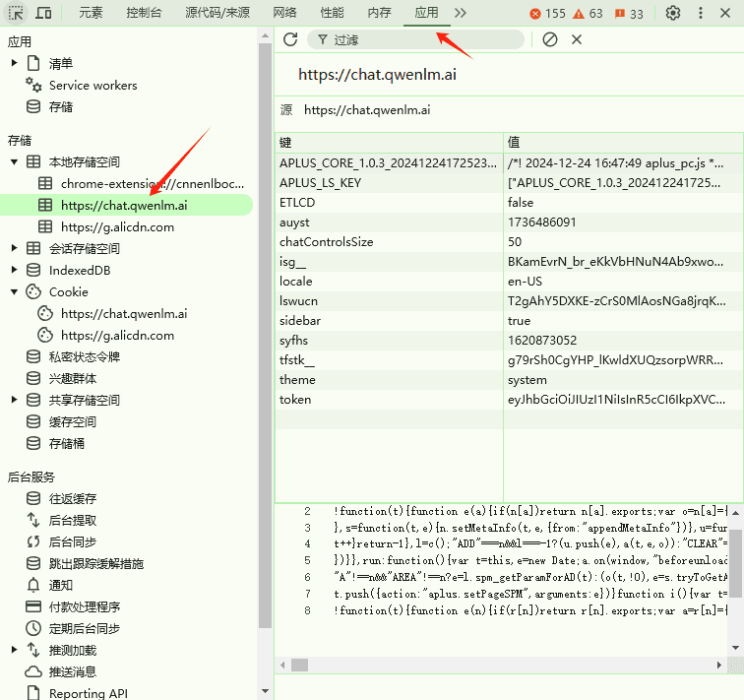
Task: Open 通知 notifications item
Action: pyautogui.click(x=61, y=585)
